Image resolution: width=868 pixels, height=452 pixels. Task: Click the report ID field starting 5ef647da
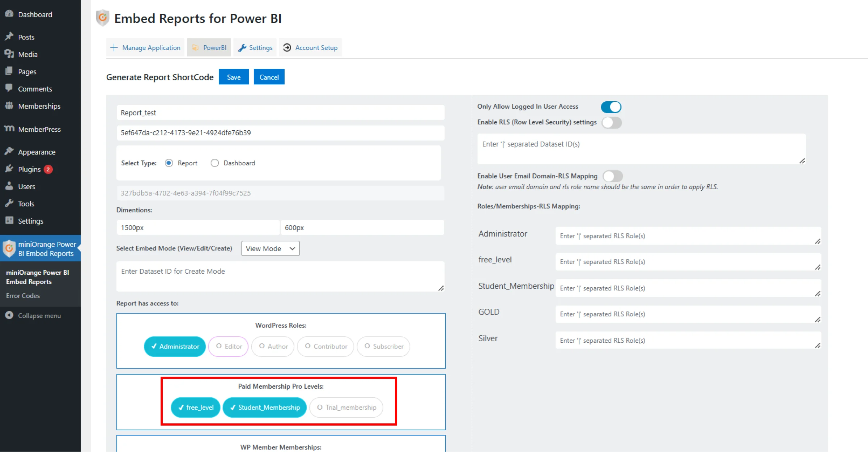(280, 132)
